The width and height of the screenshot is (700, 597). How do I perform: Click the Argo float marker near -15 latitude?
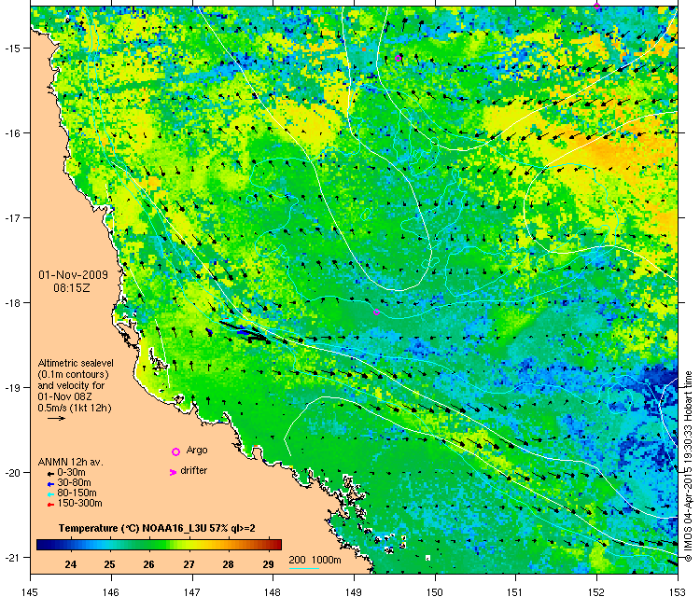[x=399, y=59]
